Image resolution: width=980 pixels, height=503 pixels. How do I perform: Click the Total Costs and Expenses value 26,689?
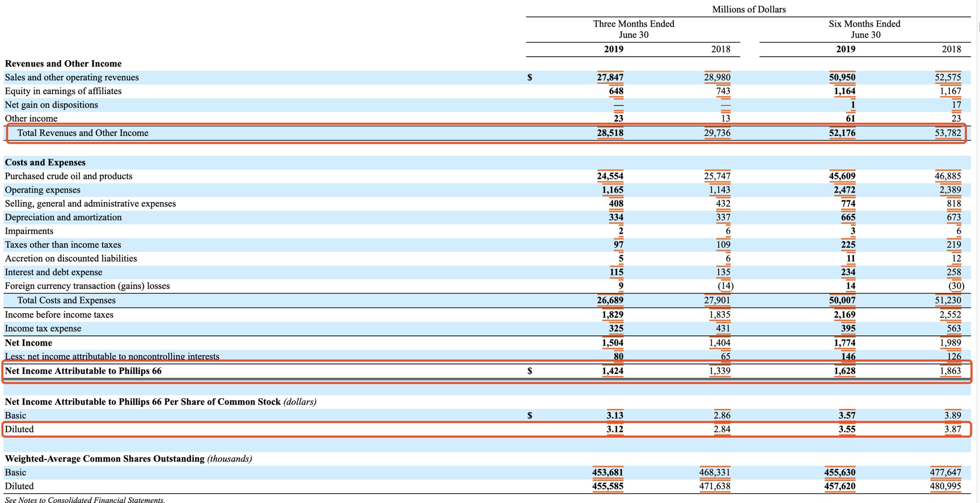point(610,300)
